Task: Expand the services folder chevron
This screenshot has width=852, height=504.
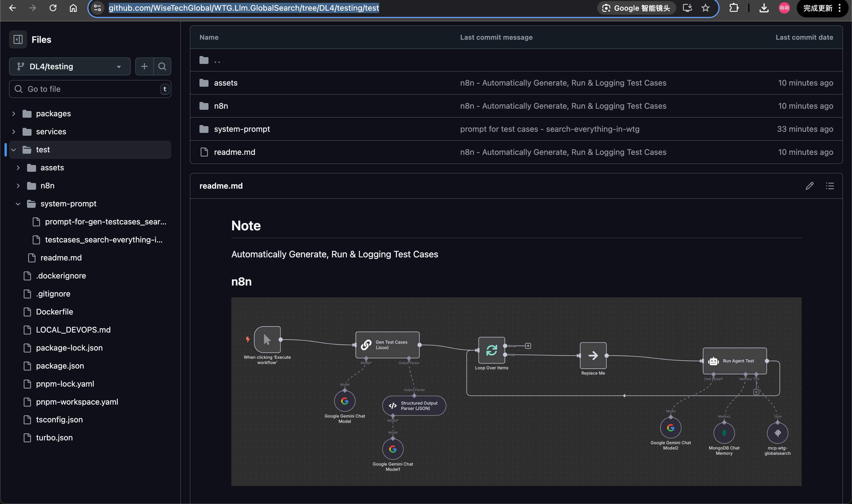Action: click(x=14, y=131)
